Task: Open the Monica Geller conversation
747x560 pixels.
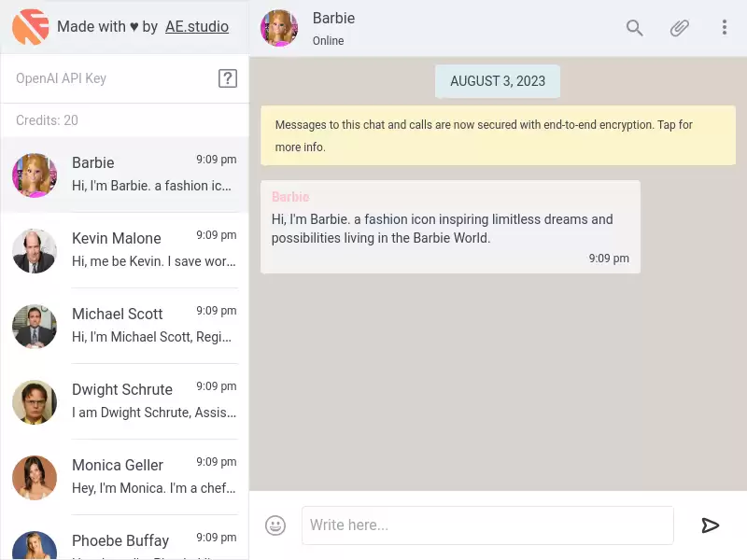Action: tap(125, 478)
